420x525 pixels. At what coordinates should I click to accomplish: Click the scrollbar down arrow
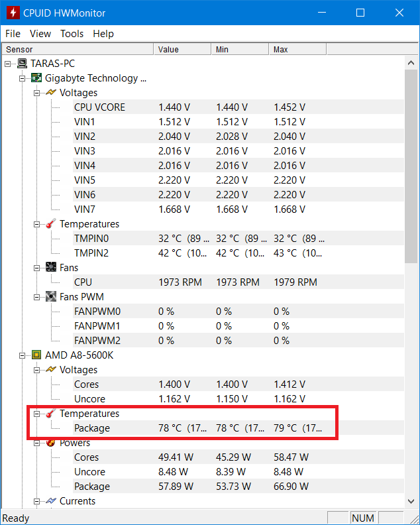(x=411, y=501)
